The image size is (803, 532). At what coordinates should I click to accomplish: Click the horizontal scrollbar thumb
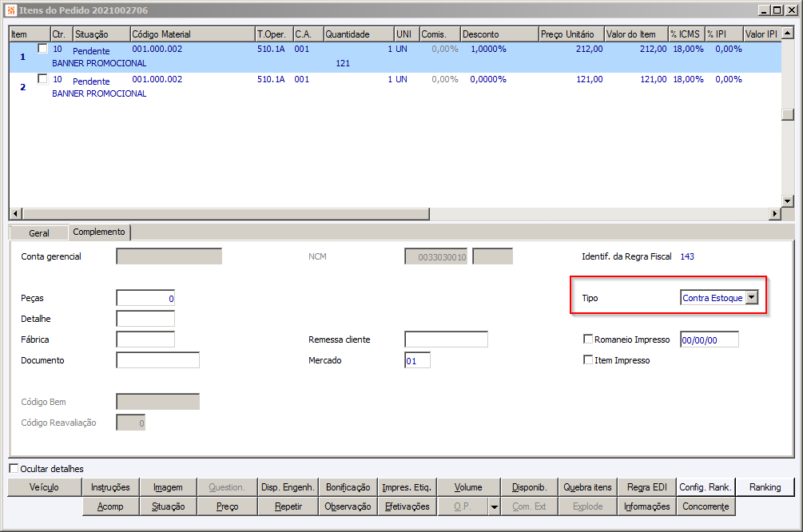pyautogui.click(x=226, y=213)
